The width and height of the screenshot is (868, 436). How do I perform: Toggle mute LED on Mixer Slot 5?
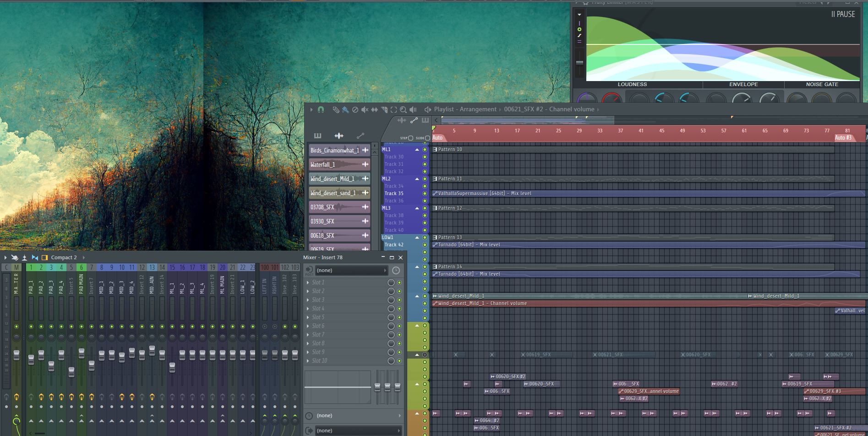399,317
